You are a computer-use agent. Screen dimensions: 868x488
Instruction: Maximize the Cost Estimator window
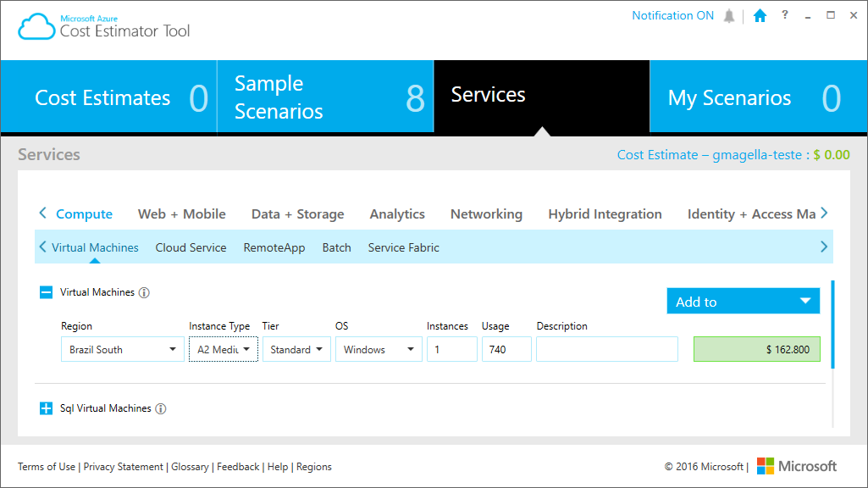(x=831, y=15)
